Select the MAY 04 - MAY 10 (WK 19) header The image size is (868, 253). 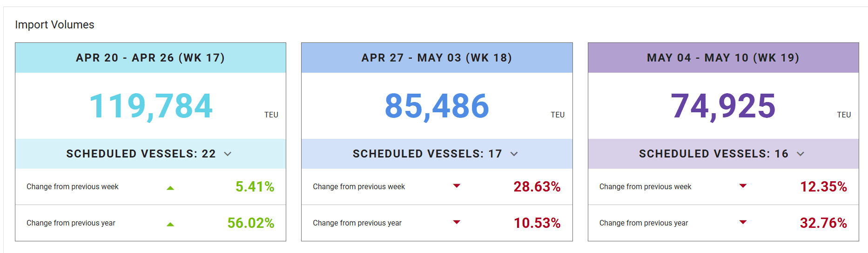click(x=723, y=58)
